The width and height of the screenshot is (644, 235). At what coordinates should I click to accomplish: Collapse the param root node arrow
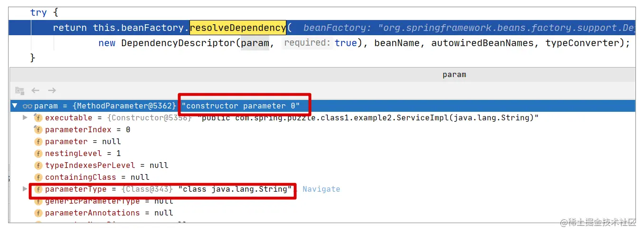click(15, 106)
